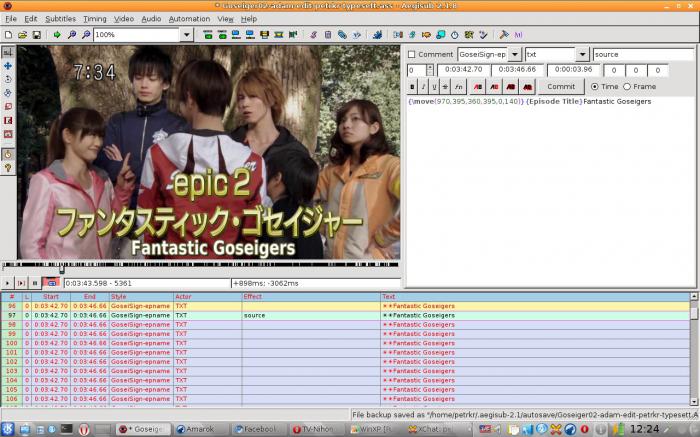Screen dimensions: 700x437
Task: Select the scale subtitle visual tool
Action: point(8,107)
